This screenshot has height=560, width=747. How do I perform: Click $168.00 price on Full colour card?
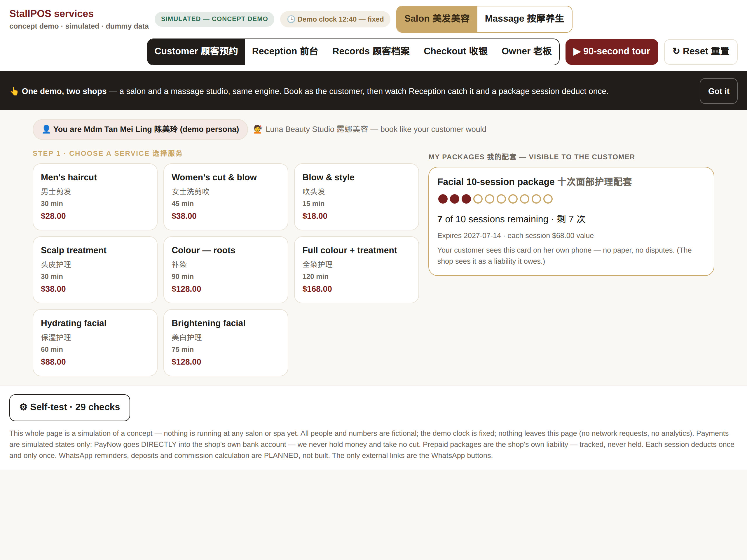pos(317,289)
